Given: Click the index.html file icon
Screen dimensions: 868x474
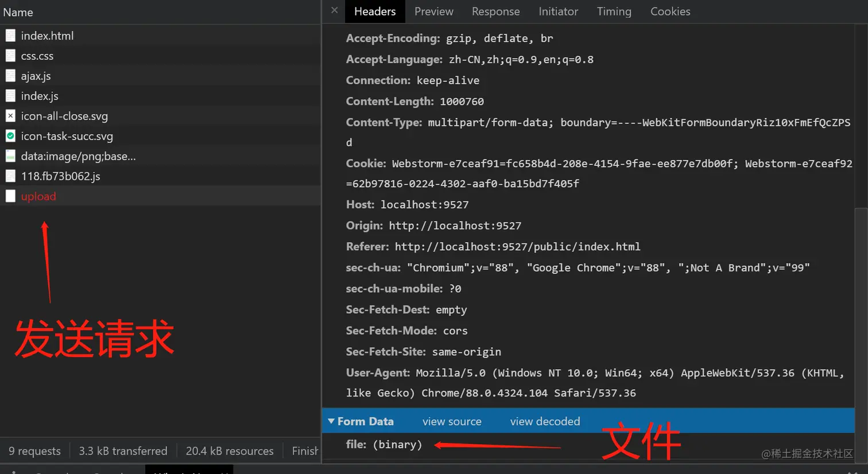Looking at the screenshot, I should [10, 36].
